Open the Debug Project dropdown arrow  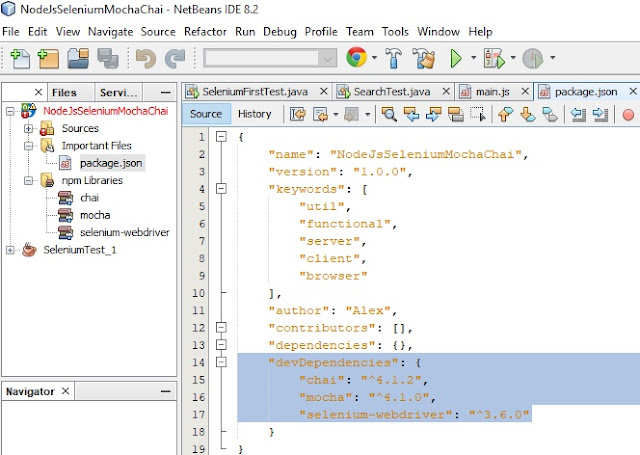513,58
